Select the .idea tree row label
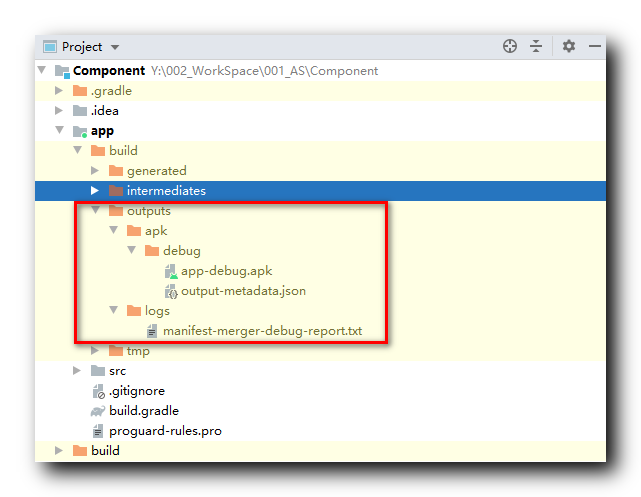 [105, 111]
